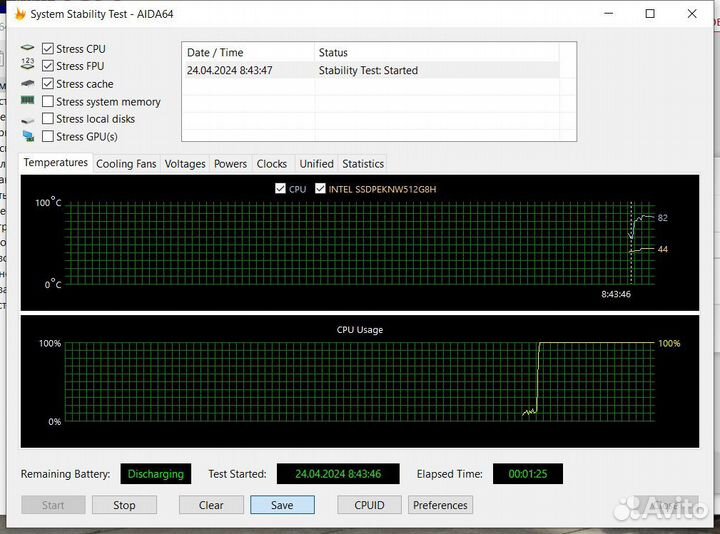Toggle the CPU temperature graph checkbox
The height and width of the screenshot is (534, 720).
[x=280, y=188]
